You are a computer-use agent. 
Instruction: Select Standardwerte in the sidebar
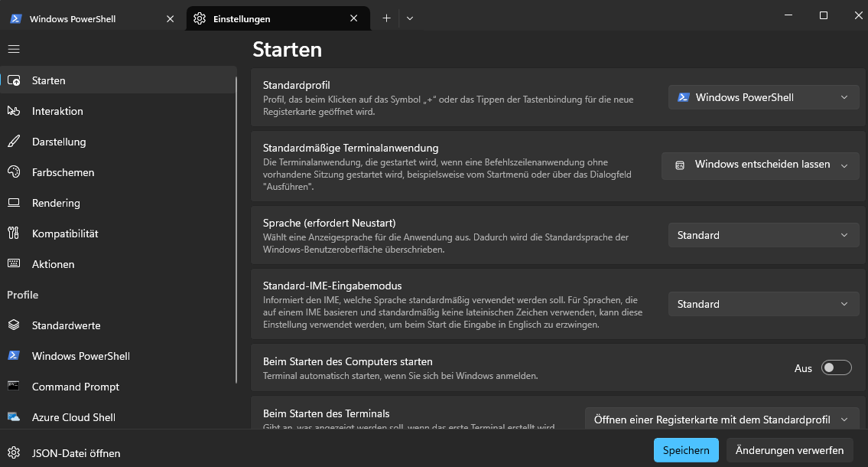point(66,325)
